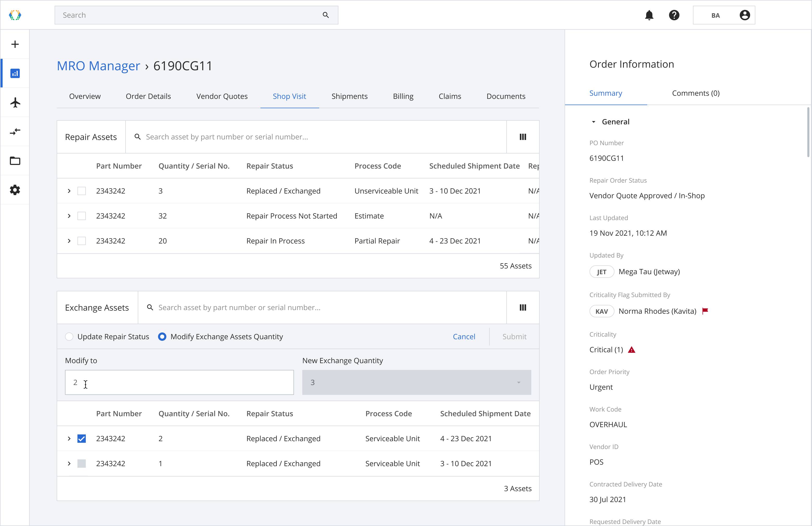812x526 pixels.
Task: Open notifications bell
Action: (649, 15)
